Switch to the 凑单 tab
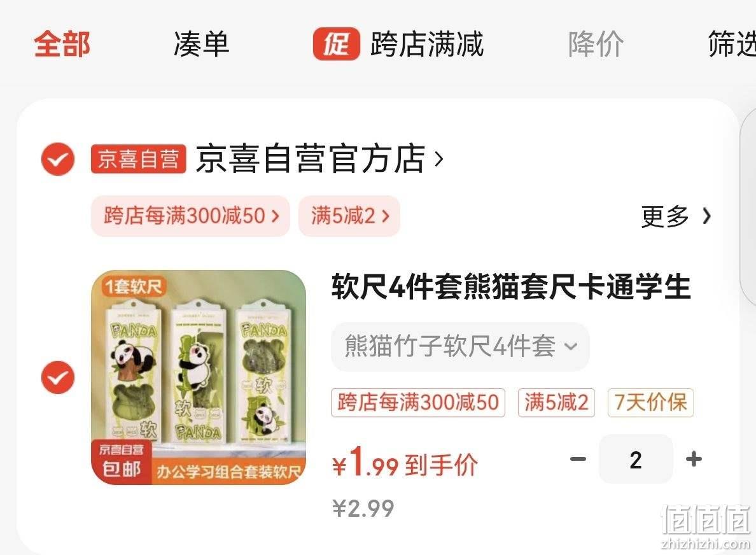 coord(202,44)
